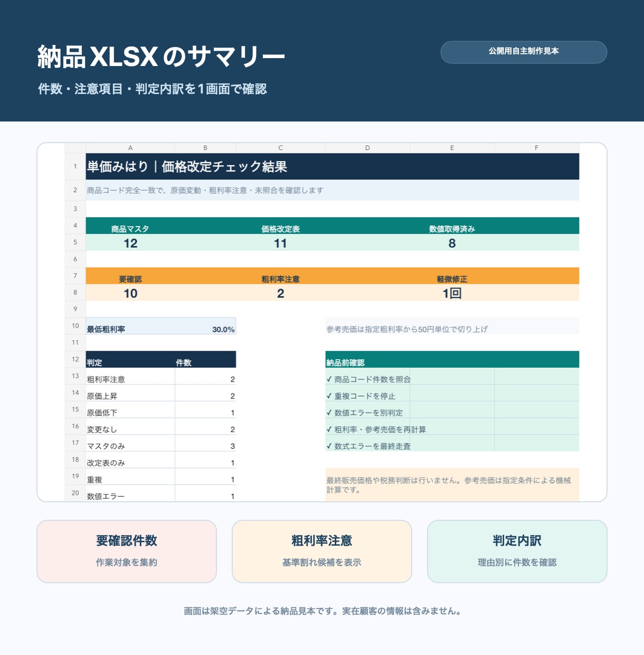The width and height of the screenshot is (644, 655).
Task: Click the マスタのみ row label
Action: pos(106,446)
